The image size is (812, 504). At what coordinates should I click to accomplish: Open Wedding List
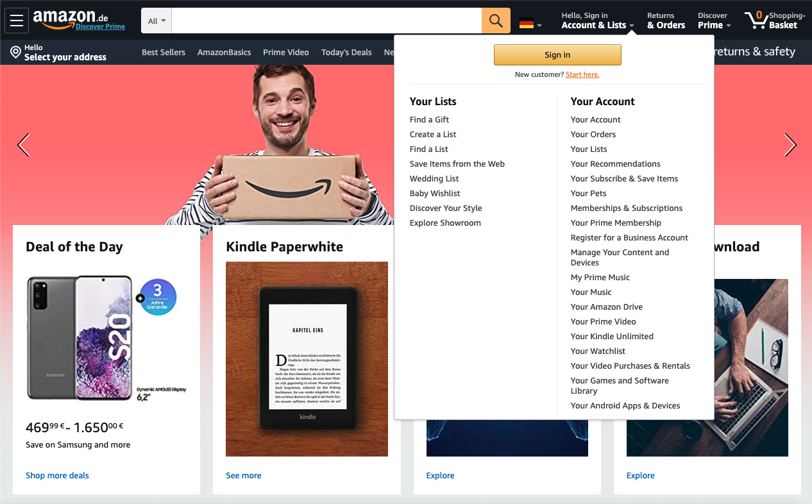[434, 178]
